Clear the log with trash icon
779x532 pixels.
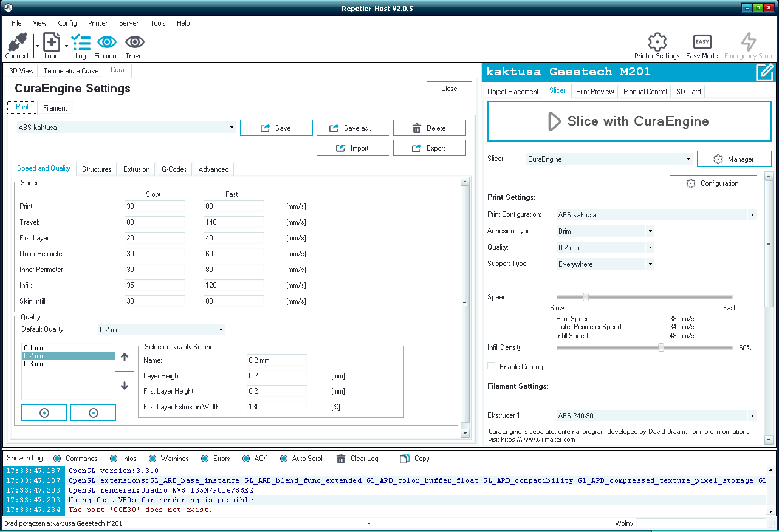pos(341,459)
